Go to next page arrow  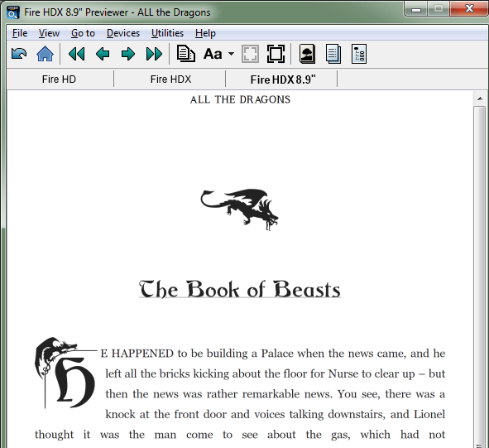coord(128,54)
